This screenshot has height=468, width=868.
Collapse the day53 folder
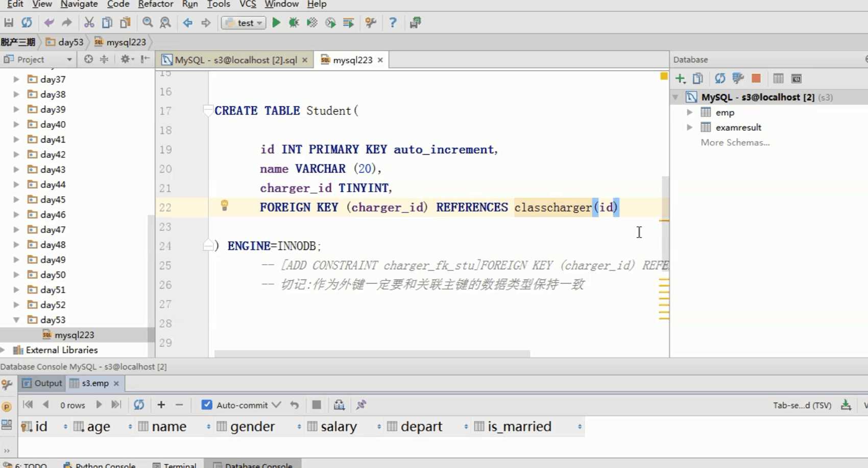point(16,320)
